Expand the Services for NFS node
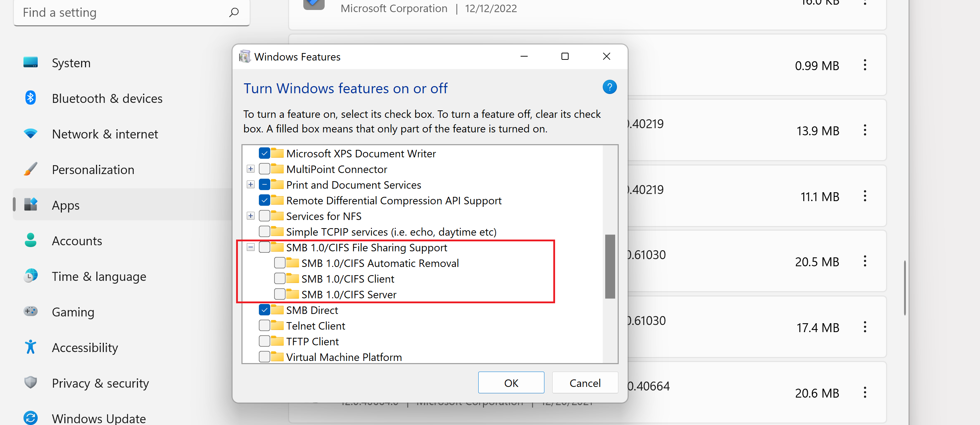This screenshot has height=425, width=980. click(x=251, y=216)
